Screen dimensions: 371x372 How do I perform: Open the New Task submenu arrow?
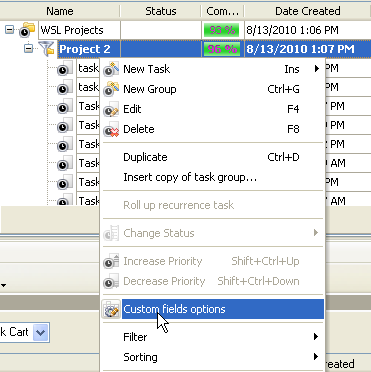(x=316, y=69)
